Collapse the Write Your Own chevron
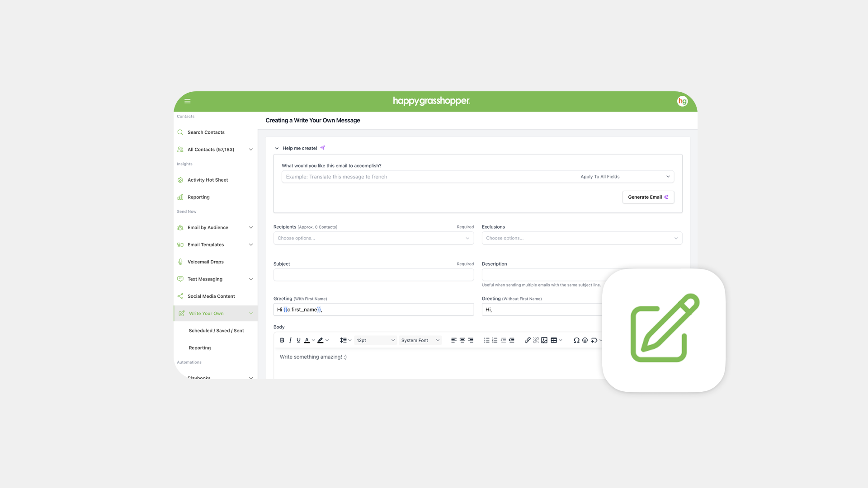The image size is (868, 488). tap(251, 313)
